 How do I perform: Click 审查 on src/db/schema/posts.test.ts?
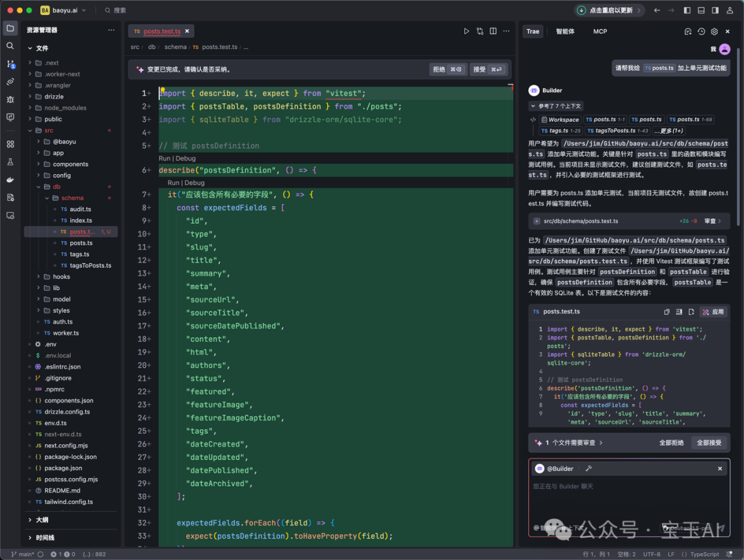(712, 221)
